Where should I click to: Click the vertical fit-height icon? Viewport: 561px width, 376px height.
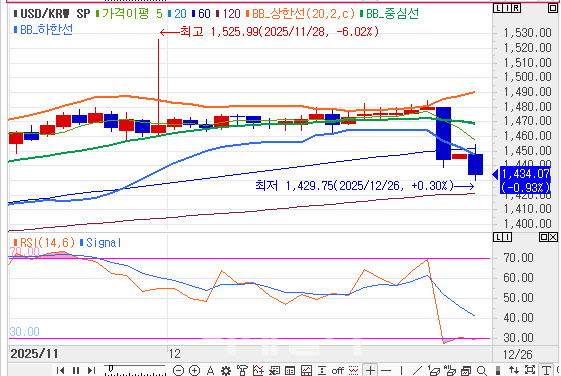(x=322, y=371)
